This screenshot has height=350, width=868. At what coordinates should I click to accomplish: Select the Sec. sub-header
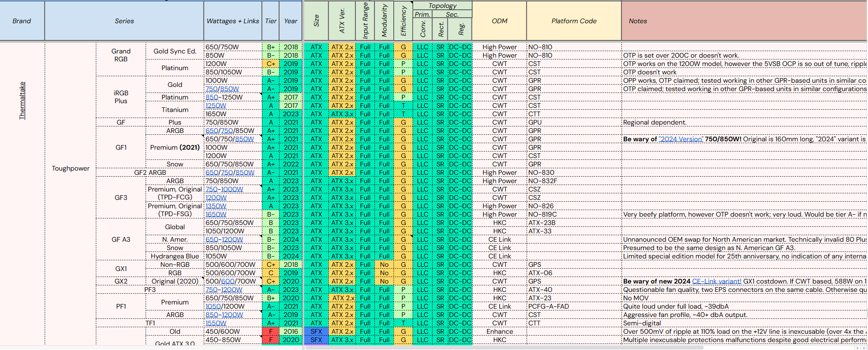[x=452, y=14]
